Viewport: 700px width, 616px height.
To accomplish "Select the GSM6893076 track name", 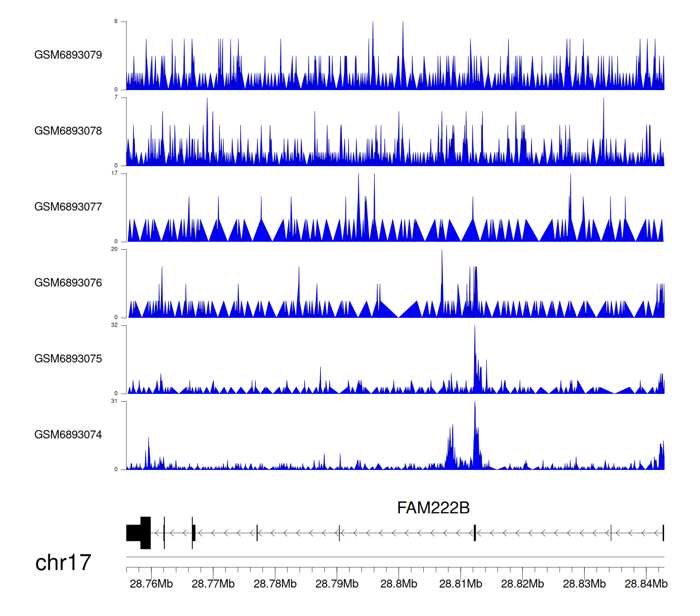I will click(68, 283).
